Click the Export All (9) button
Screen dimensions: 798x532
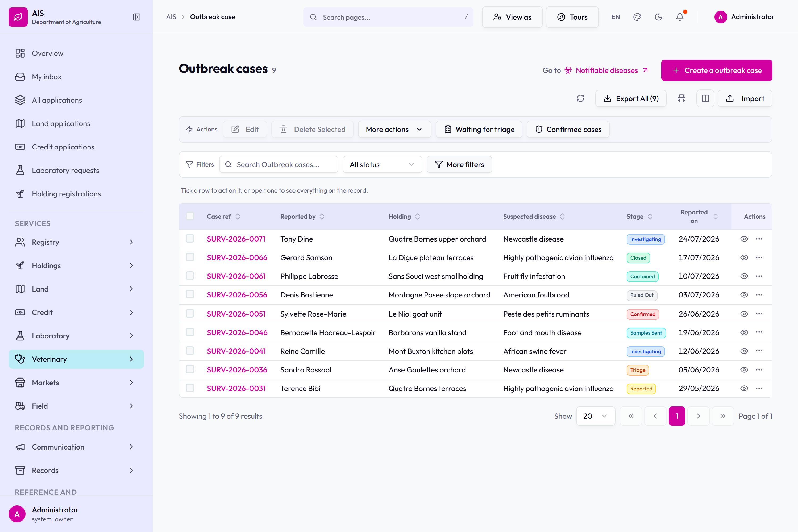point(631,98)
